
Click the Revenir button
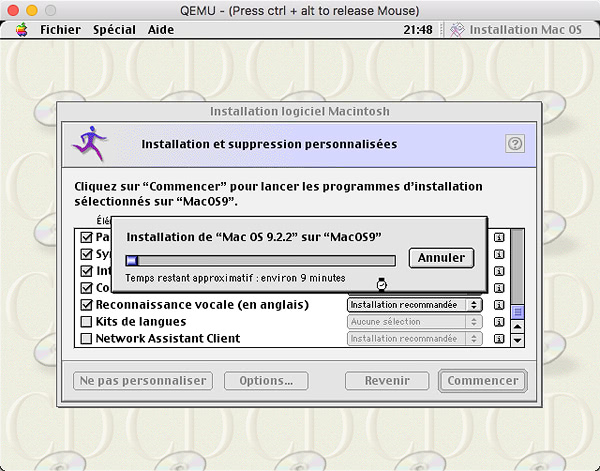(x=387, y=381)
